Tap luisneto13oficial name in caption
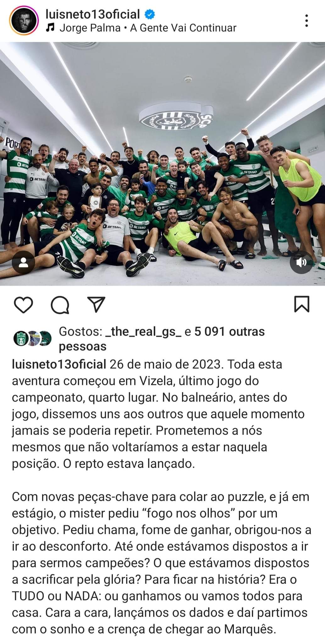The image size is (325, 644). coord(59,365)
